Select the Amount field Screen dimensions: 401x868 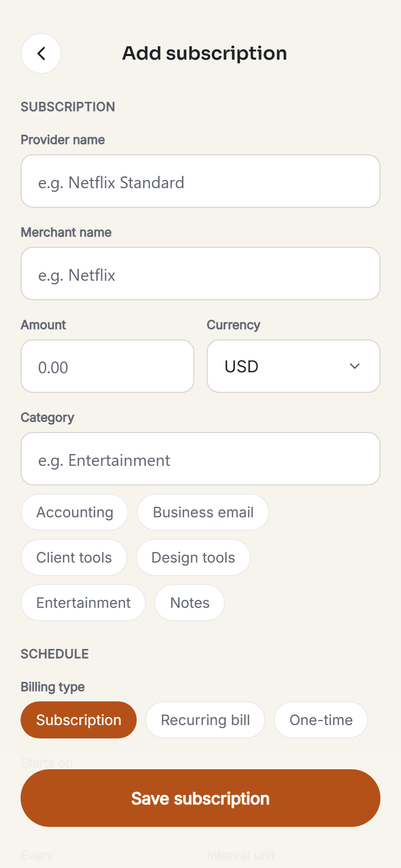click(107, 366)
